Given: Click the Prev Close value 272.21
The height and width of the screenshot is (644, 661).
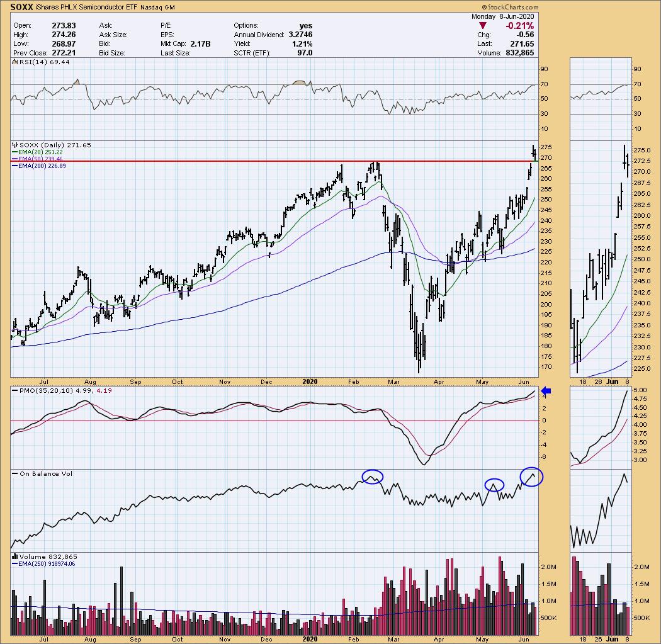Looking at the screenshot, I should (64, 53).
